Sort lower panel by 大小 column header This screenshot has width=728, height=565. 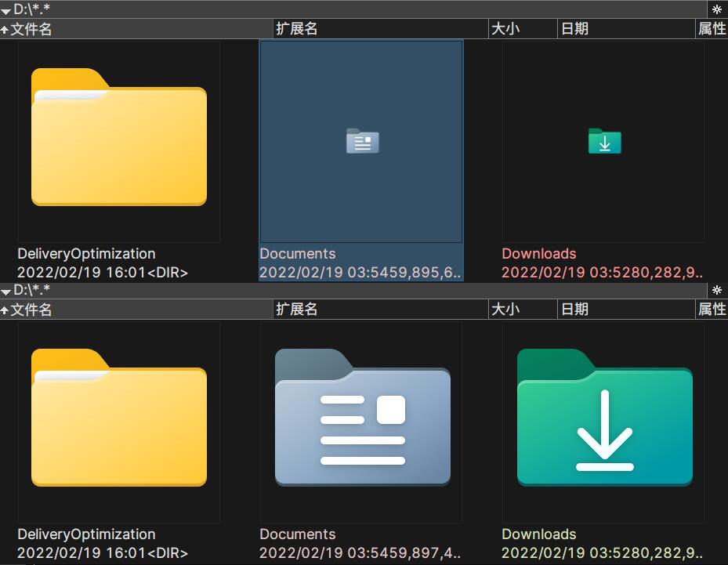505,310
